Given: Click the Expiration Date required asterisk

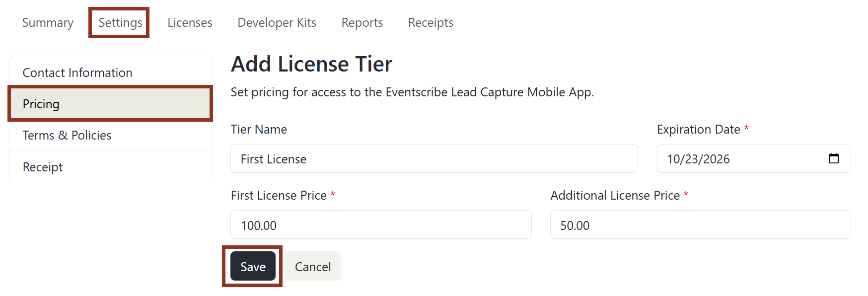Looking at the screenshot, I should (x=746, y=128).
